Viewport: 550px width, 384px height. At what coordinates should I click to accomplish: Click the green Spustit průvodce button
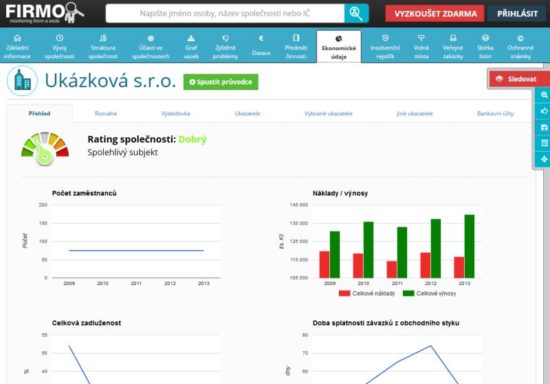(221, 82)
